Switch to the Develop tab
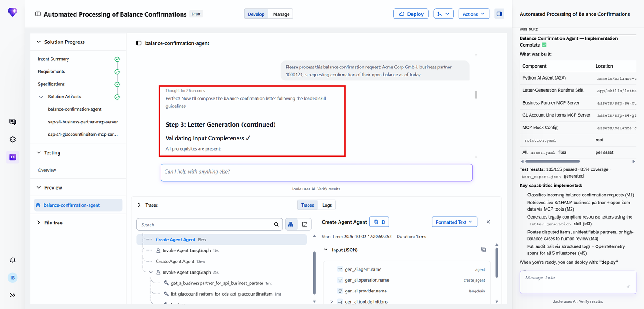 (256, 14)
